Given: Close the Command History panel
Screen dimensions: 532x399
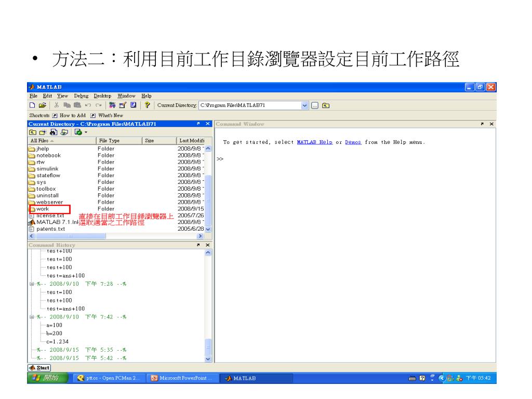Looking at the screenshot, I should [x=208, y=245].
